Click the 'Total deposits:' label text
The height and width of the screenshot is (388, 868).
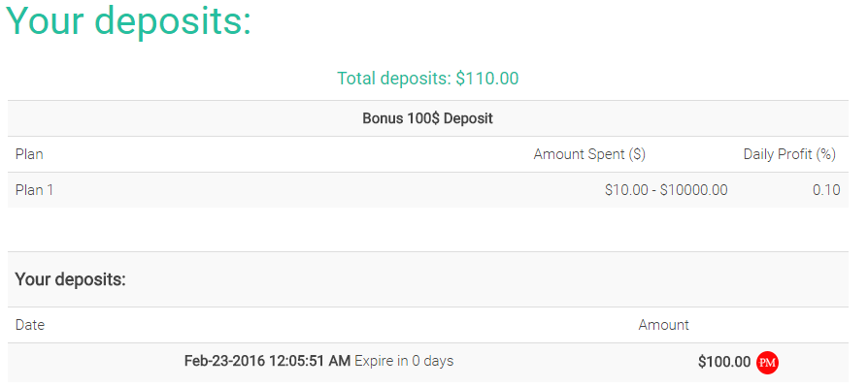394,79
